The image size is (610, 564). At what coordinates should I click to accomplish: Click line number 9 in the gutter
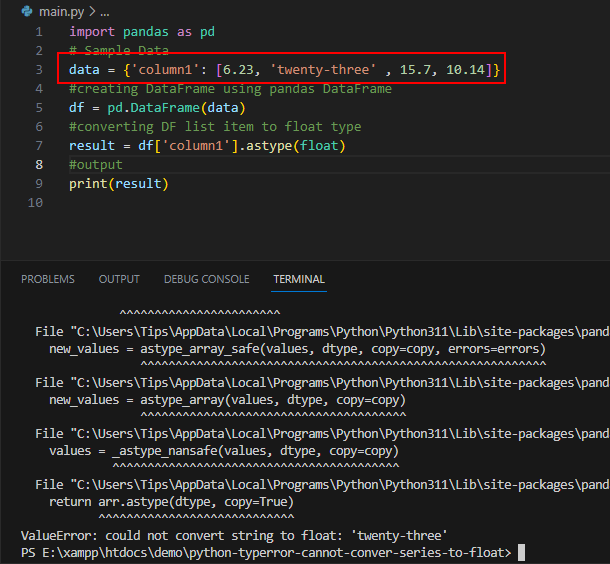(x=39, y=184)
